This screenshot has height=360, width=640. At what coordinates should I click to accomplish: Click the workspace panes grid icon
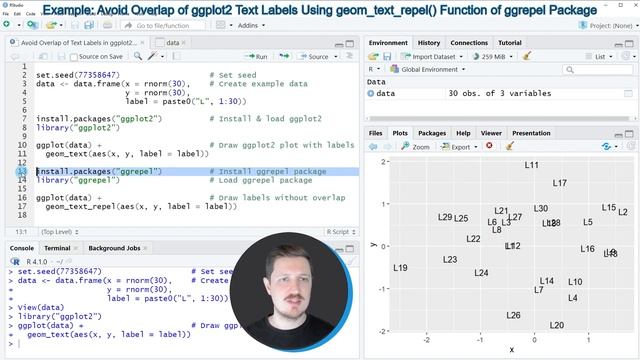(x=220, y=25)
